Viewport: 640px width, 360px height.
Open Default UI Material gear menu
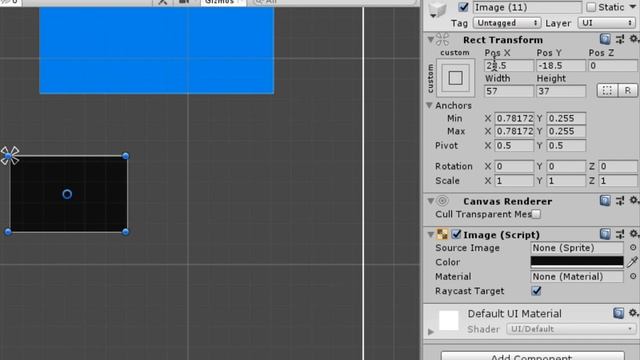(633, 313)
